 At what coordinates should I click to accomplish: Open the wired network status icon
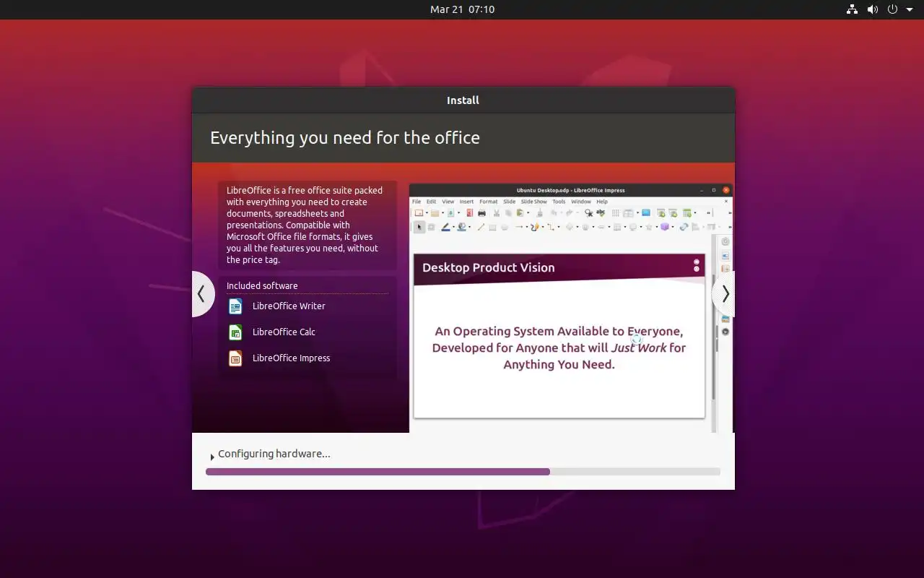(852, 9)
